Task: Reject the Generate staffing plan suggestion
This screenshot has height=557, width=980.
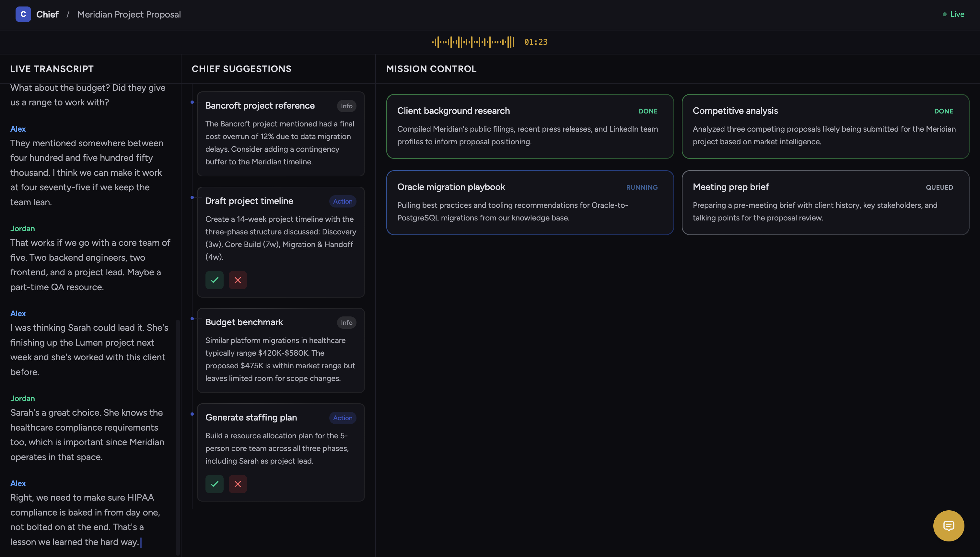Action: pyautogui.click(x=238, y=483)
